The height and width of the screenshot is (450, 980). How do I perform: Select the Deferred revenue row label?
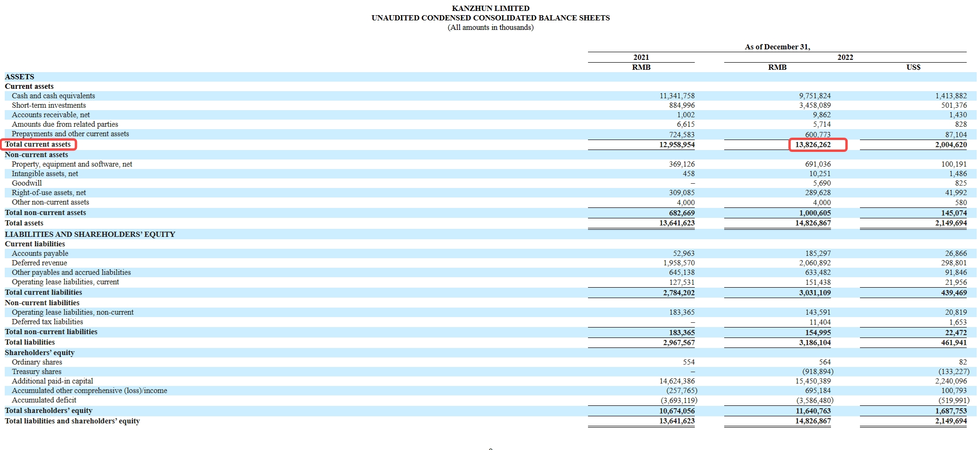pos(39,263)
